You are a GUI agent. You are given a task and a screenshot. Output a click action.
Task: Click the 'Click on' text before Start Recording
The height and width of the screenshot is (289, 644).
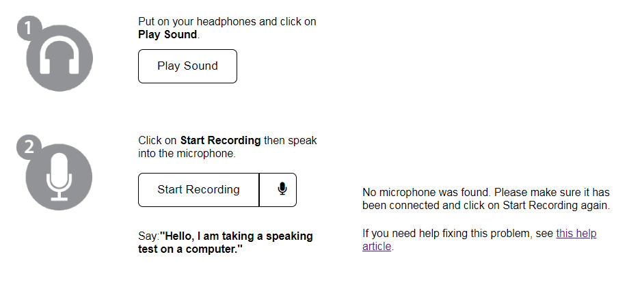coord(158,140)
